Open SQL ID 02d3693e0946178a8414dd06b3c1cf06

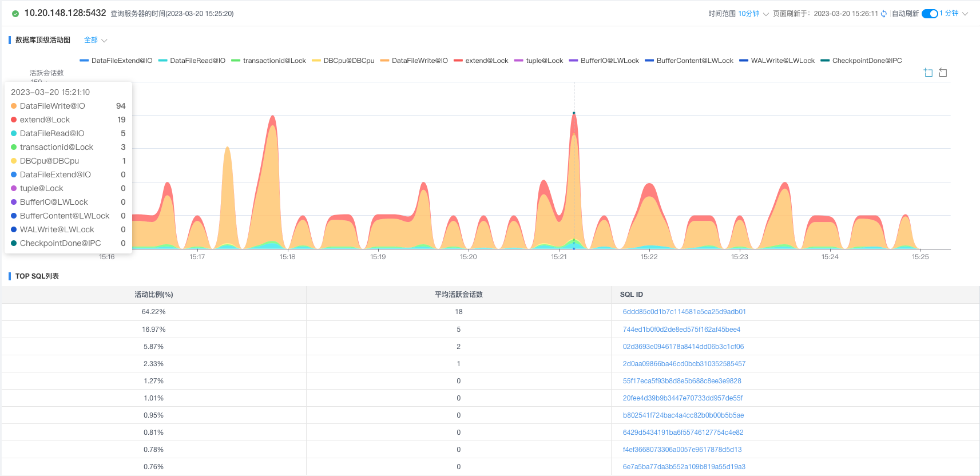tap(683, 347)
